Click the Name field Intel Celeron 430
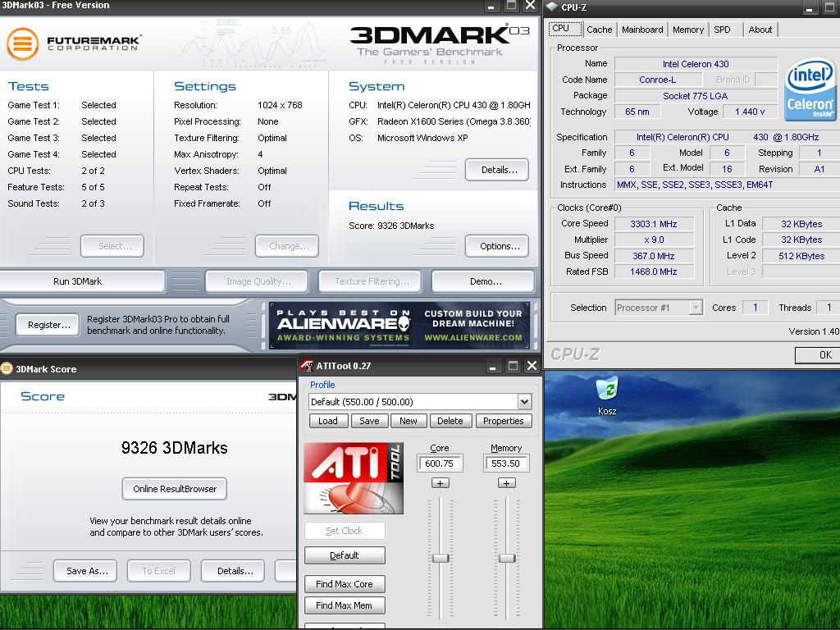840x630 pixels. tap(696, 64)
